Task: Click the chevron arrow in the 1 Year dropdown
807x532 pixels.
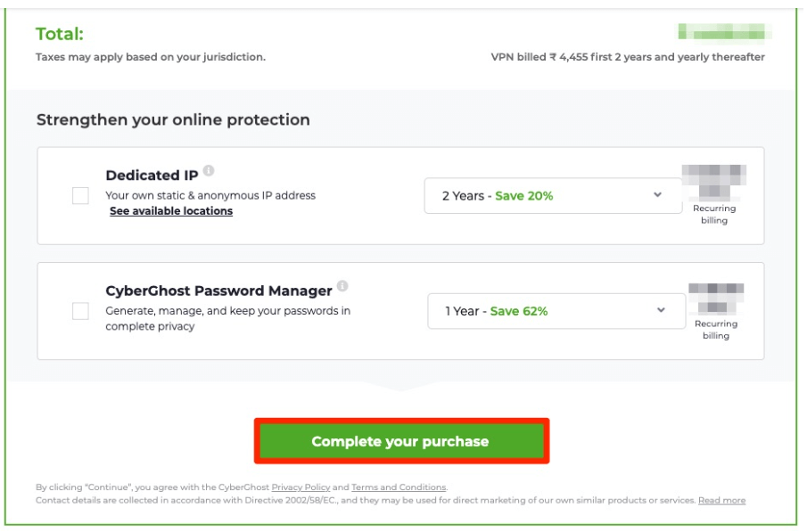Action: coord(661,310)
